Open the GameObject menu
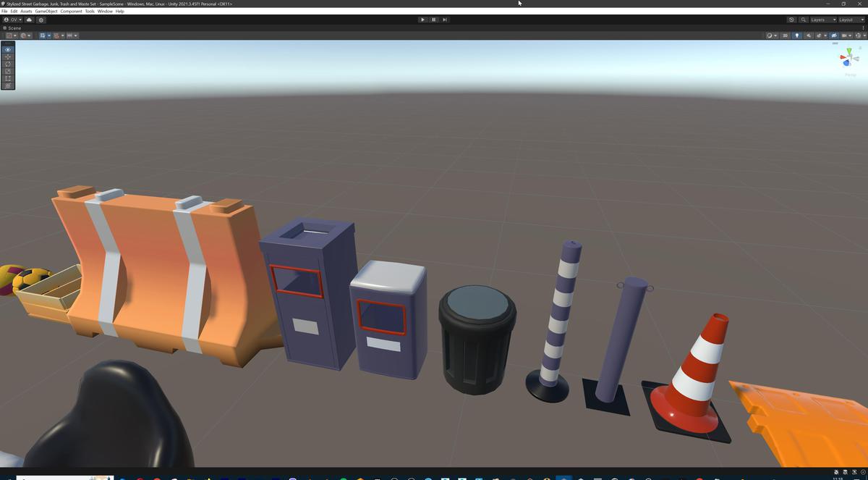 click(x=46, y=11)
